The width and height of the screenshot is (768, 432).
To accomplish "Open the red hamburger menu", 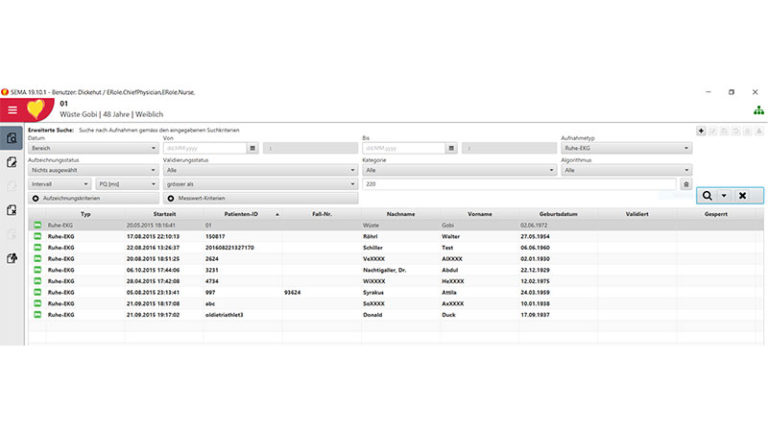I will (x=12, y=110).
